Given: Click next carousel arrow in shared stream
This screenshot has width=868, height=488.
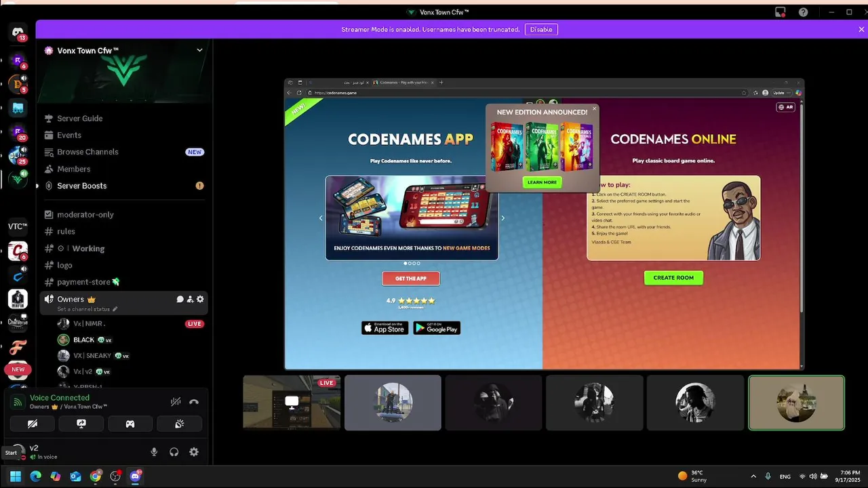Looking at the screenshot, I should click(x=502, y=218).
